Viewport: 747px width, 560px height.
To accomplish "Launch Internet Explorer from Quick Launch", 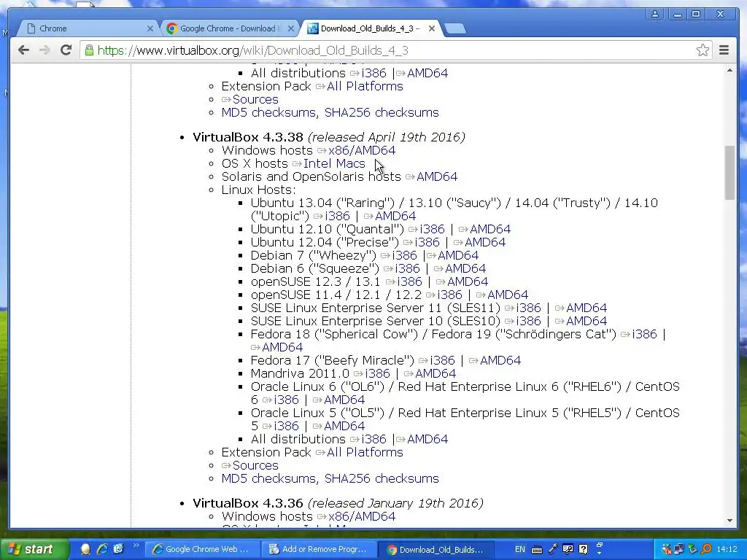I will click(x=102, y=549).
